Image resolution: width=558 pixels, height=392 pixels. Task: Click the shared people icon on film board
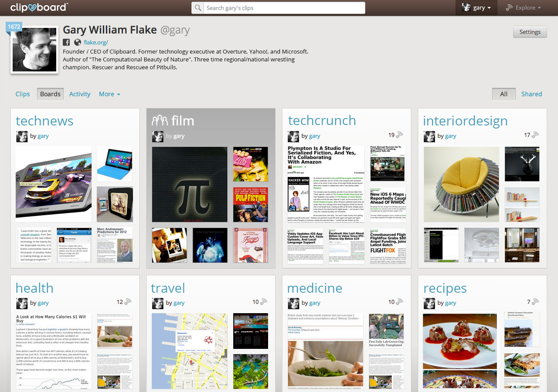pos(160,121)
